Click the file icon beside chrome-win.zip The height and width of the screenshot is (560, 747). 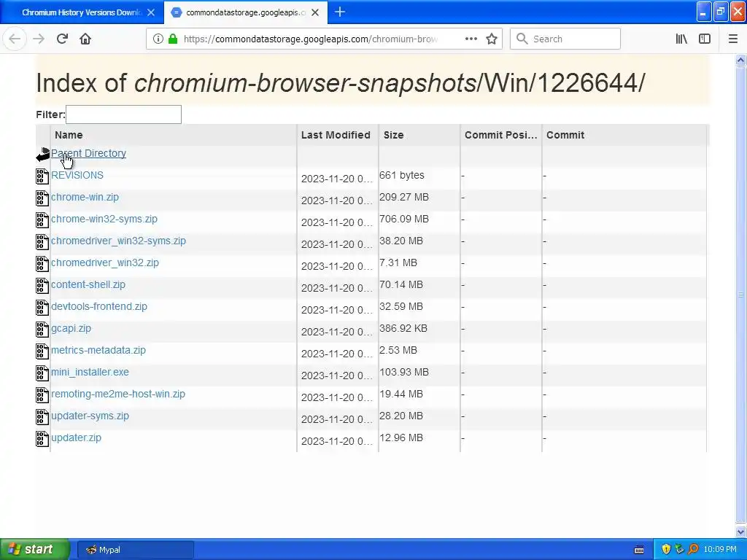coord(42,198)
